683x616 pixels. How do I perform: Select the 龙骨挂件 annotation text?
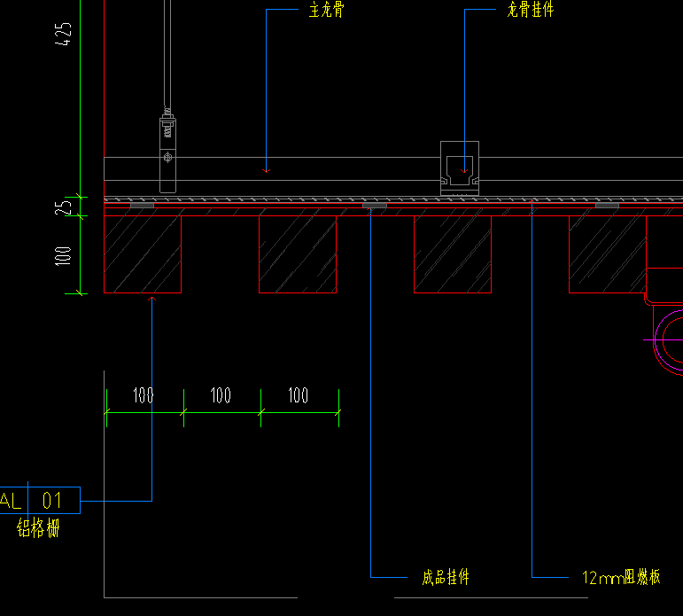tap(530, 11)
